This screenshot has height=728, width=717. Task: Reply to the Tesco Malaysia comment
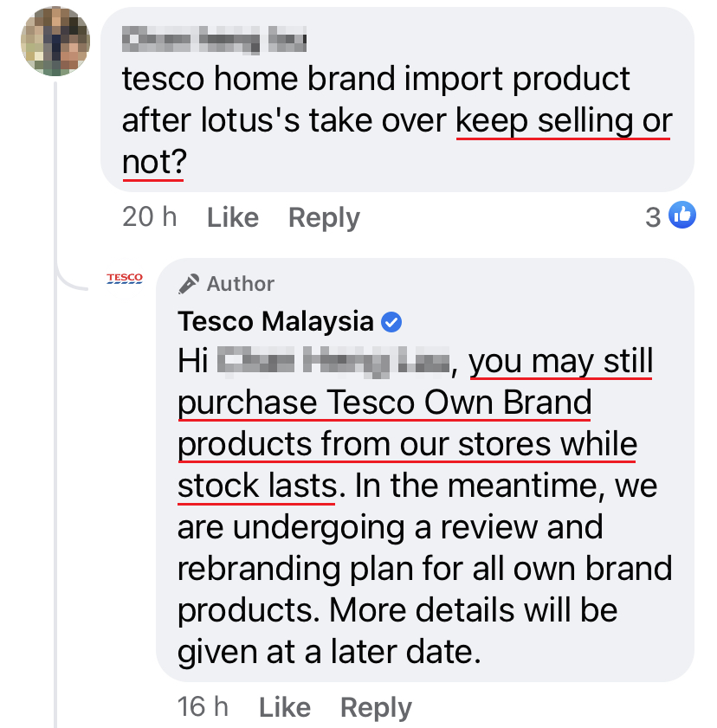[376, 707]
